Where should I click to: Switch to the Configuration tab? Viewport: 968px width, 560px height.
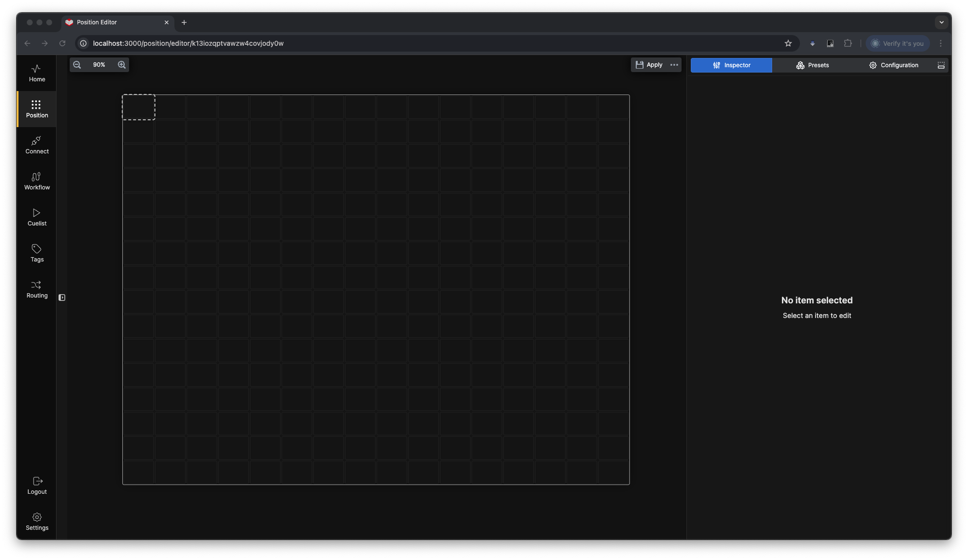point(893,65)
